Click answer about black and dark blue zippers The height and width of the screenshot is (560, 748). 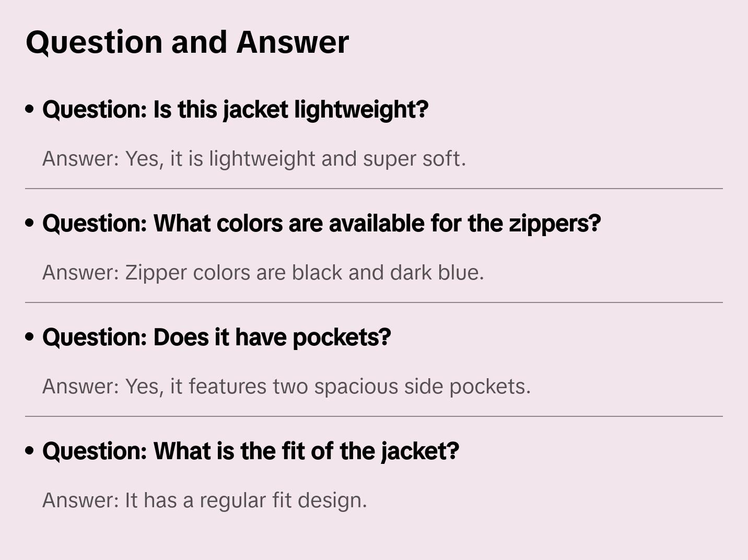coord(263,273)
